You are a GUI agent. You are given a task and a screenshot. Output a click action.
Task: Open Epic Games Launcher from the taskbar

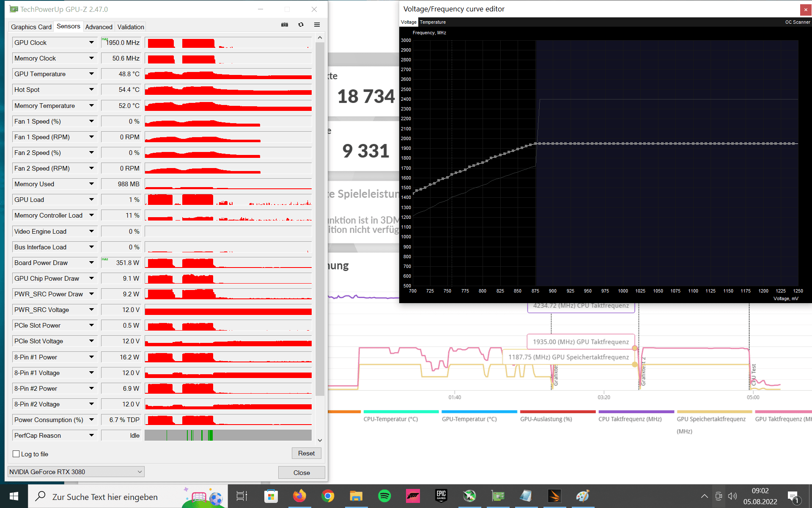point(441,496)
